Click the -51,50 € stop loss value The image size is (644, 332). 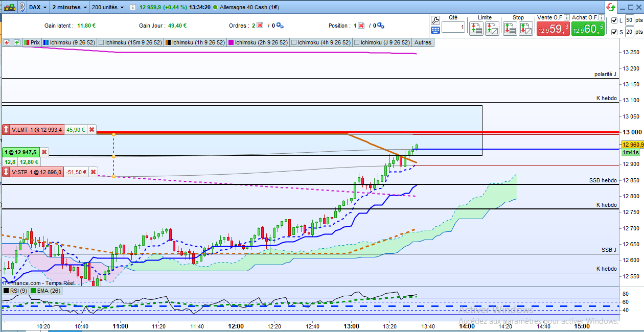click(77, 172)
